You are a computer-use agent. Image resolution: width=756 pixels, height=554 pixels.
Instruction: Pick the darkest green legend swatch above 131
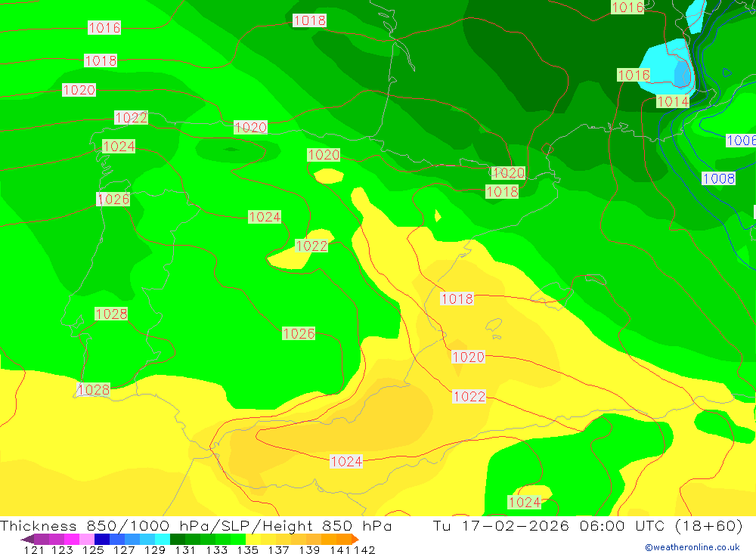click(x=178, y=539)
